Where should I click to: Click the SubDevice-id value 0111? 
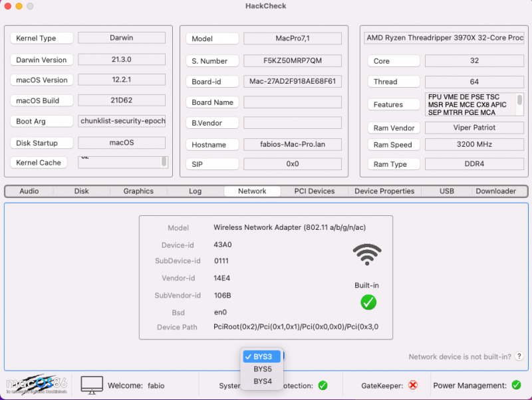click(x=221, y=261)
